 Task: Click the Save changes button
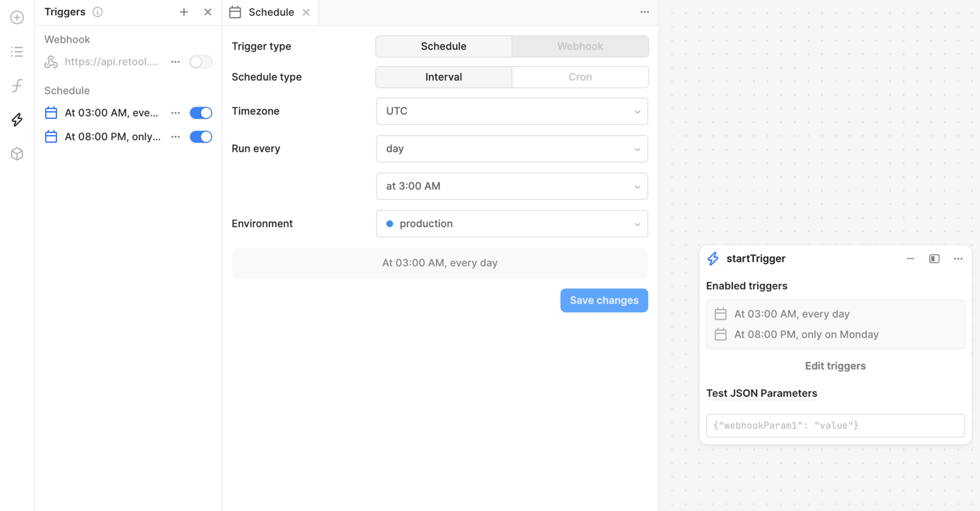click(604, 301)
